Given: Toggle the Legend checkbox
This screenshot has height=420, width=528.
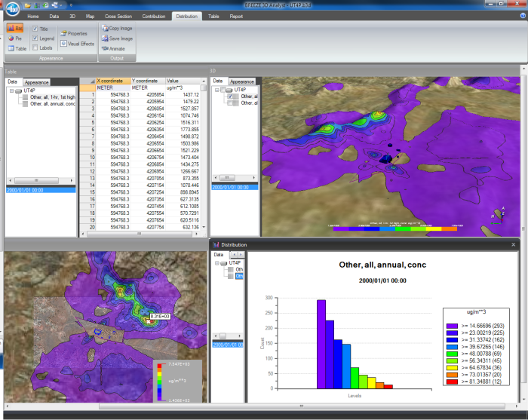Looking at the screenshot, I should coord(35,38).
